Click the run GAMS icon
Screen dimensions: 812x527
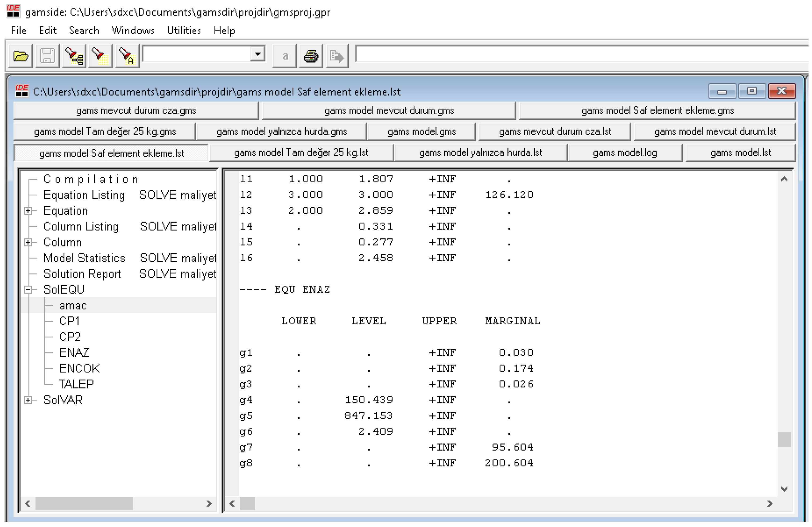337,56
